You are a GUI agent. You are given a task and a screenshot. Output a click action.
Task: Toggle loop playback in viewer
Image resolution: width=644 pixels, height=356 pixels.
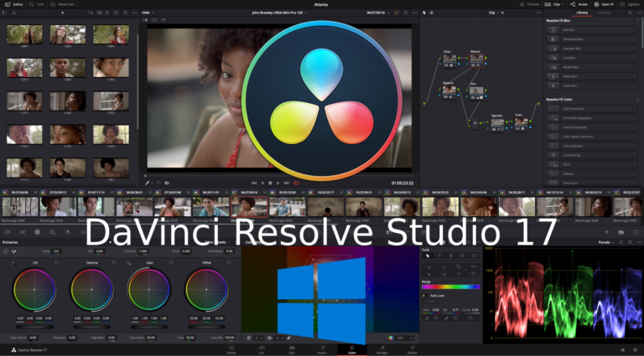(x=296, y=183)
